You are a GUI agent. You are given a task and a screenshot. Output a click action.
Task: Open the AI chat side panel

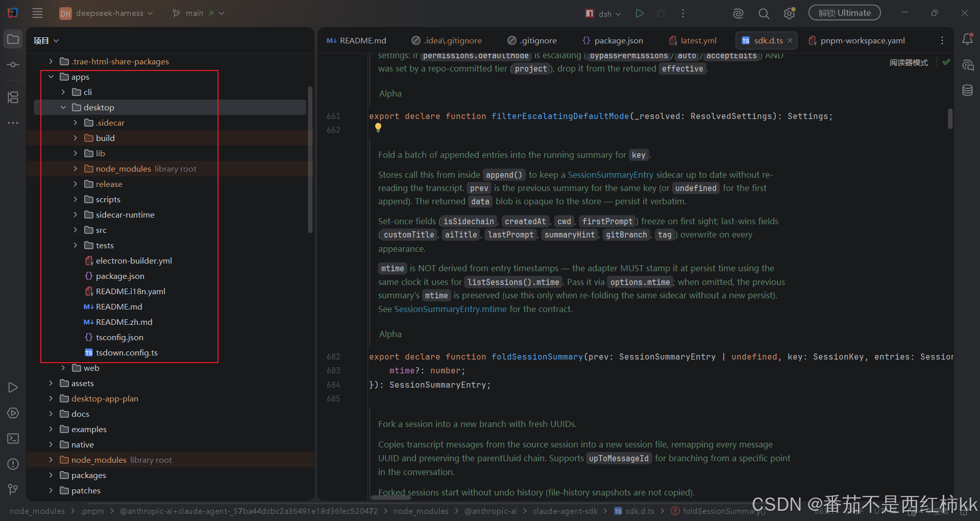(x=967, y=65)
